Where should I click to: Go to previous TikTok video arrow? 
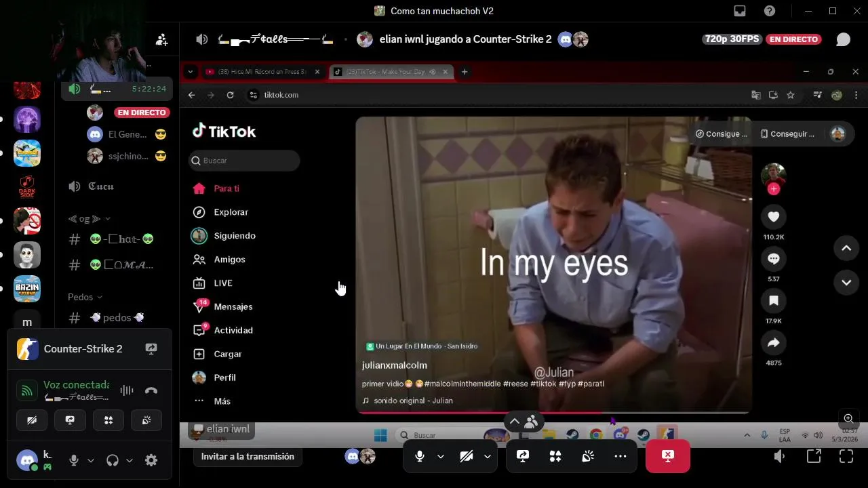coord(846,248)
